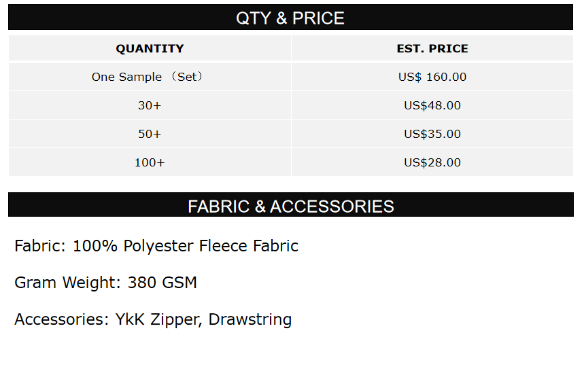Click the US$ 160.00 sample price

tap(432, 77)
